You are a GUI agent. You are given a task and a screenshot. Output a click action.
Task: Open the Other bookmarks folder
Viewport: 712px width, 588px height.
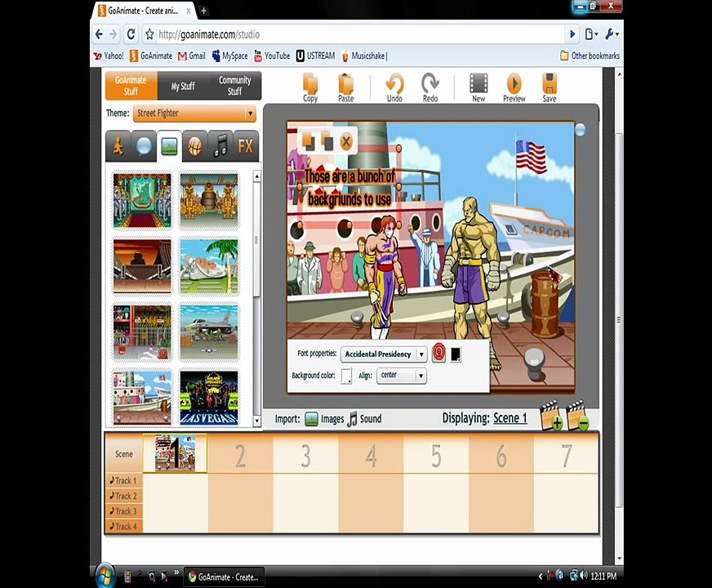(590, 56)
